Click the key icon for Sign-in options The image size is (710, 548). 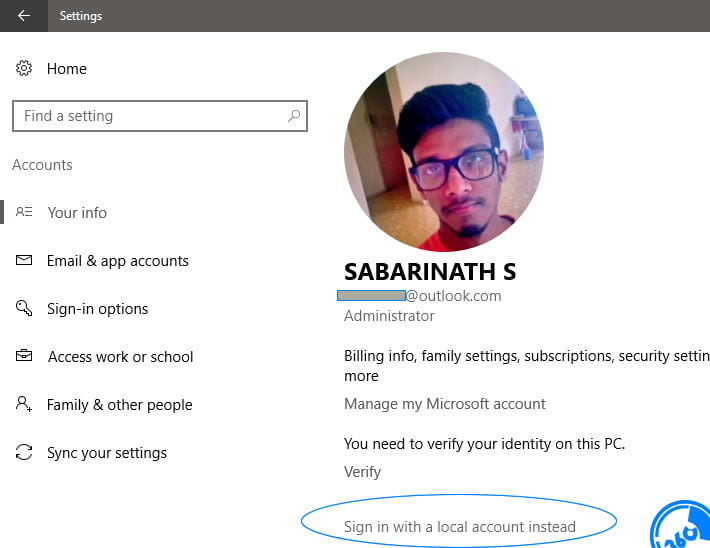tap(24, 308)
